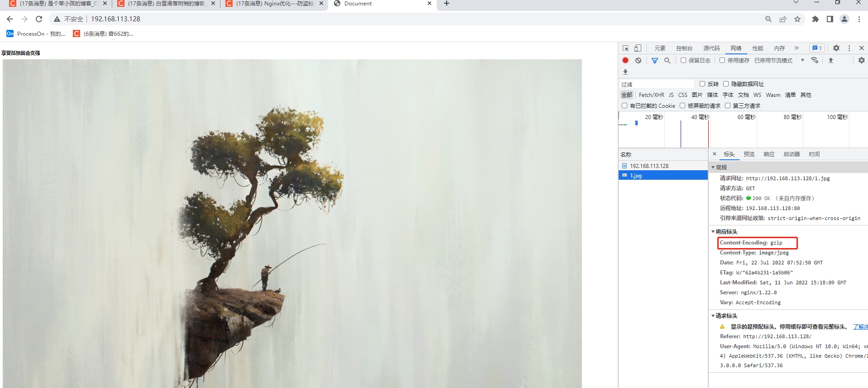Image resolution: width=868 pixels, height=388 pixels.
Task: Filter requests by JS type
Action: pos(671,95)
